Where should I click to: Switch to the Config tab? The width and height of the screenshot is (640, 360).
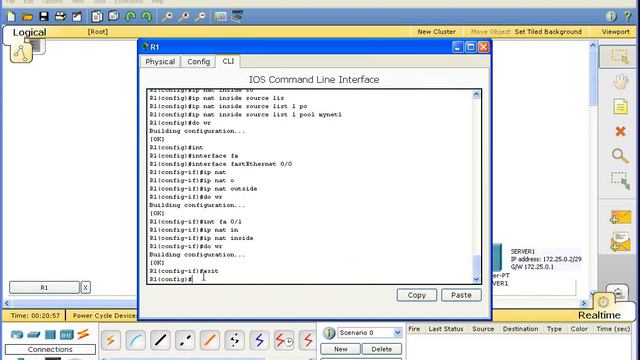[x=198, y=62]
